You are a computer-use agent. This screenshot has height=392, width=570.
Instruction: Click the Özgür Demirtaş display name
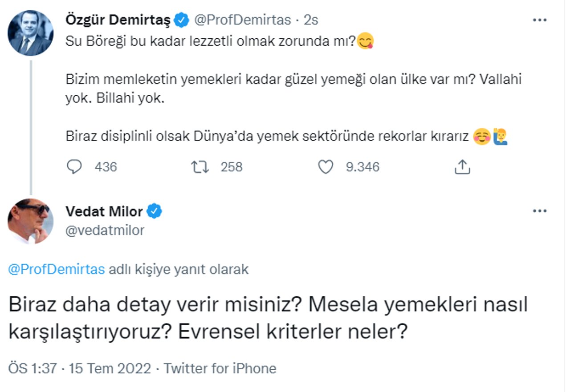pyautogui.click(x=118, y=20)
